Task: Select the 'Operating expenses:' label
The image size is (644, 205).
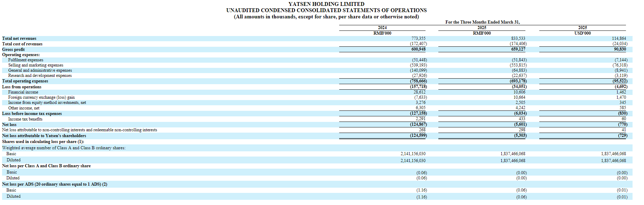Action: click(x=21, y=55)
